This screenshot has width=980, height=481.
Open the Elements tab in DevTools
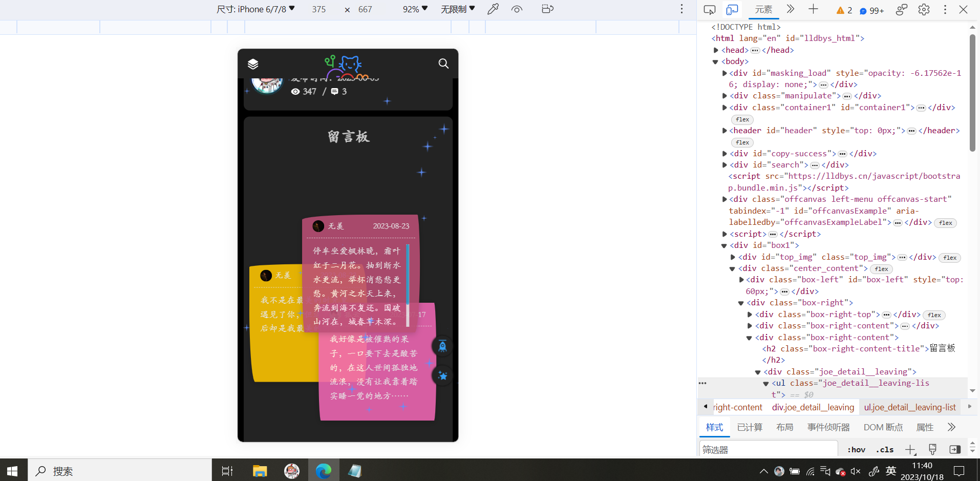(763, 9)
